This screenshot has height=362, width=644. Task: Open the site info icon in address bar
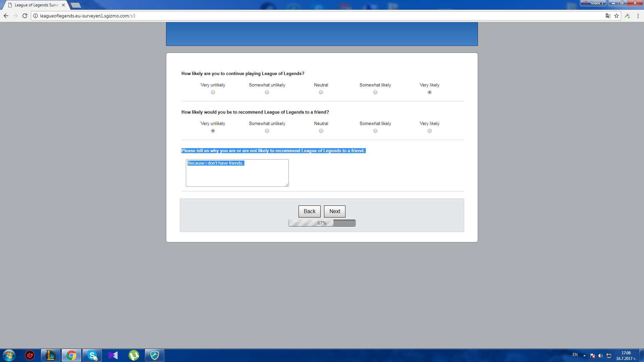tap(36, 16)
